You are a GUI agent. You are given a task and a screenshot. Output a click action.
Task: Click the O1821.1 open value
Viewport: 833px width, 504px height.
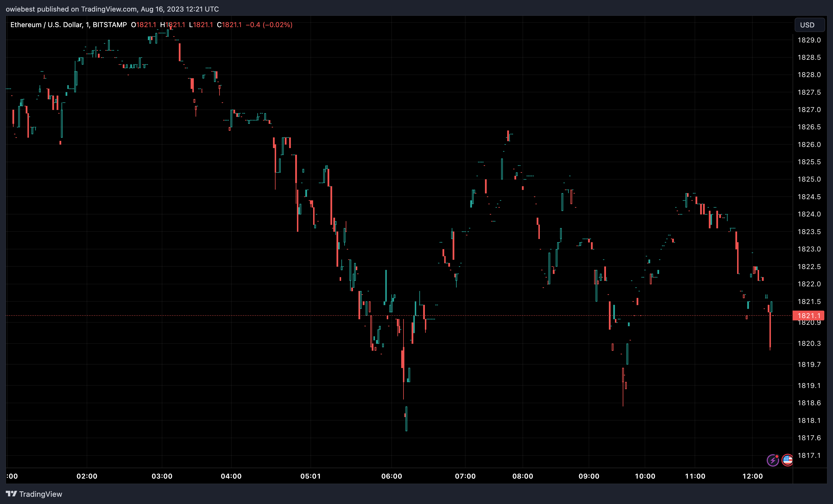(x=144, y=25)
